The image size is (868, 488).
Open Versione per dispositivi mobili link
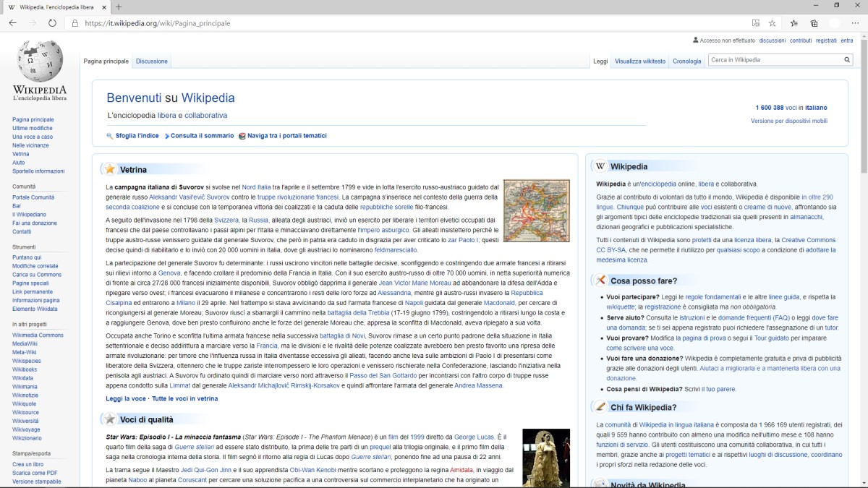pos(789,121)
